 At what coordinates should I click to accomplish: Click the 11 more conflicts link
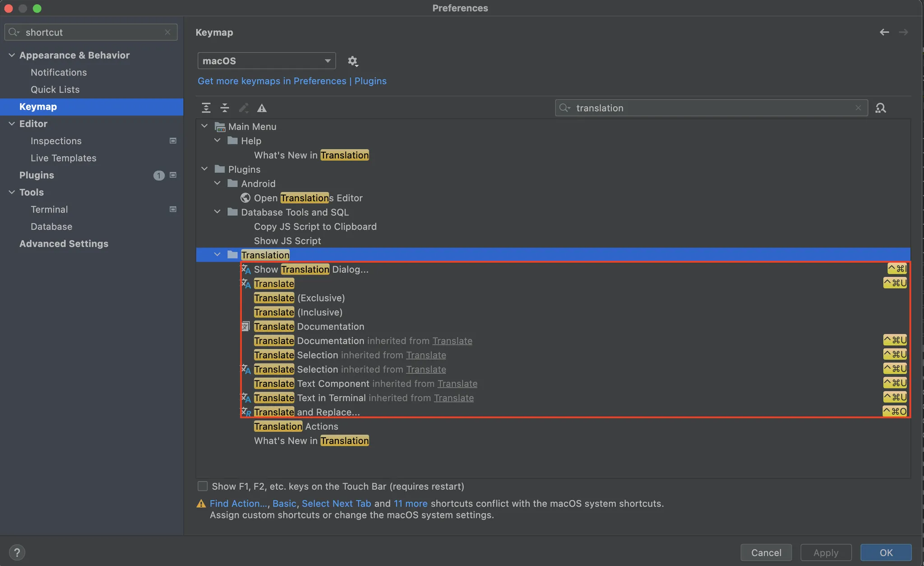pos(411,503)
